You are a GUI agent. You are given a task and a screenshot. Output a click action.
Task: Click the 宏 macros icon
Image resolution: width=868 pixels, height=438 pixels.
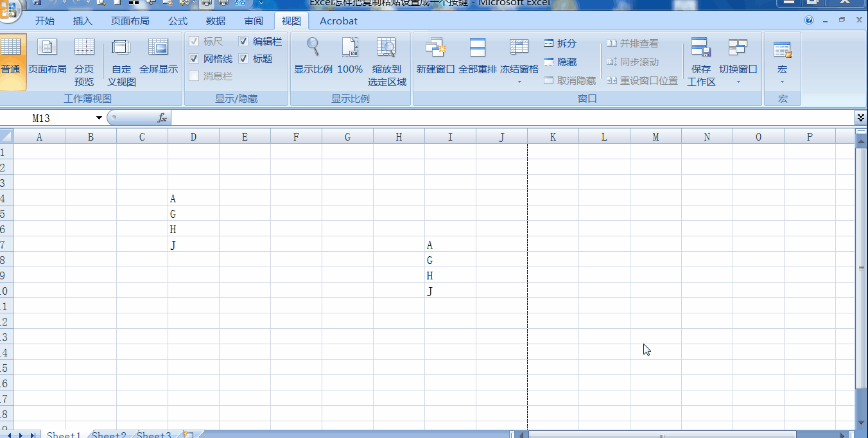782,50
